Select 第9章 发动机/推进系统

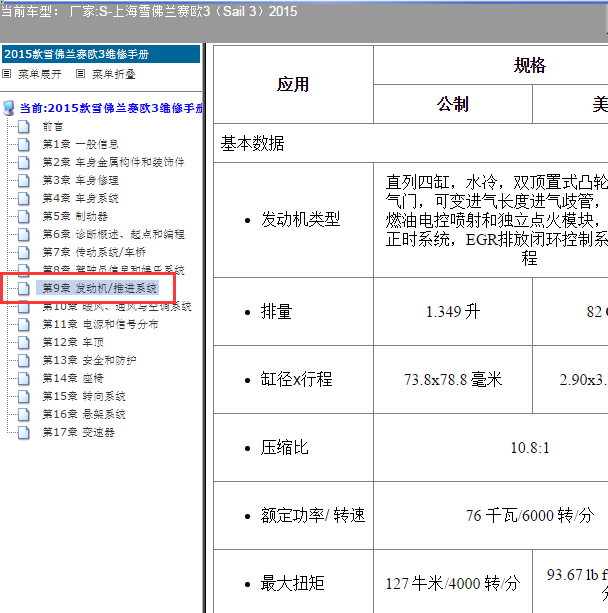(x=98, y=288)
